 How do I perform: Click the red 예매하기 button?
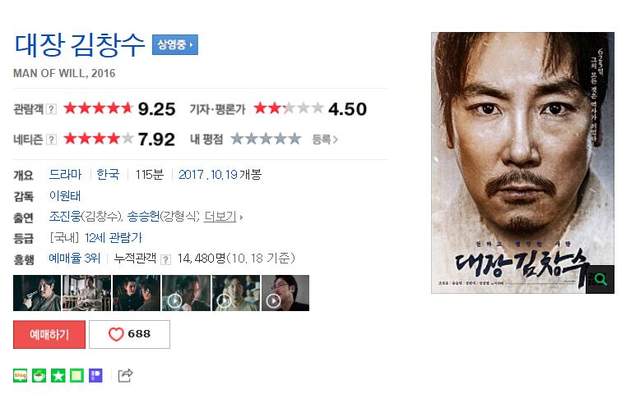49,334
